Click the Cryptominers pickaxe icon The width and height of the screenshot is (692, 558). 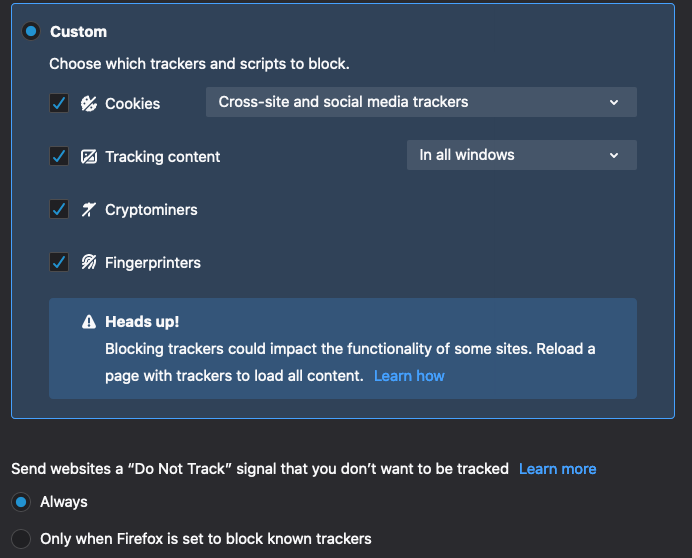[89, 210]
